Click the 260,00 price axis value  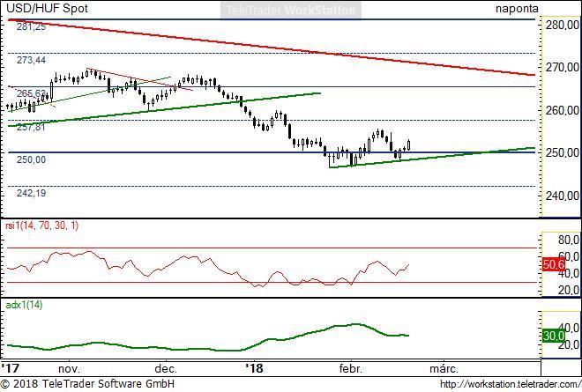coord(562,110)
